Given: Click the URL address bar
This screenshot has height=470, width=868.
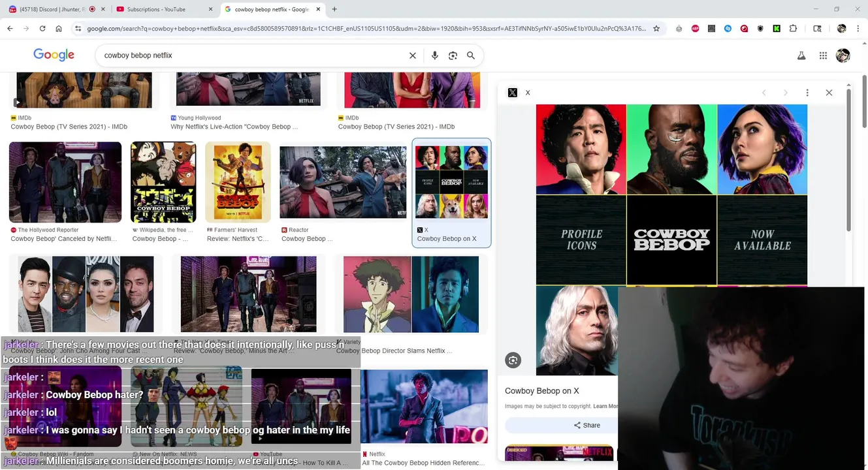Looking at the screenshot, I should coord(366,29).
